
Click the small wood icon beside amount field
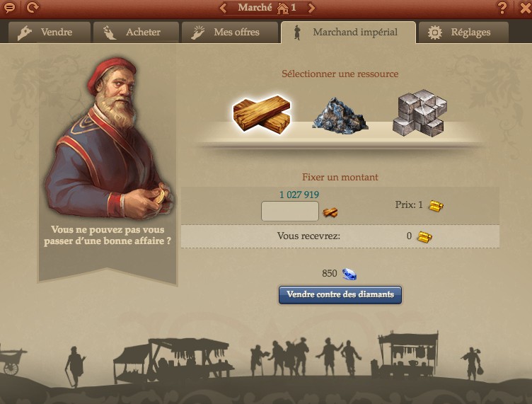[330, 213]
